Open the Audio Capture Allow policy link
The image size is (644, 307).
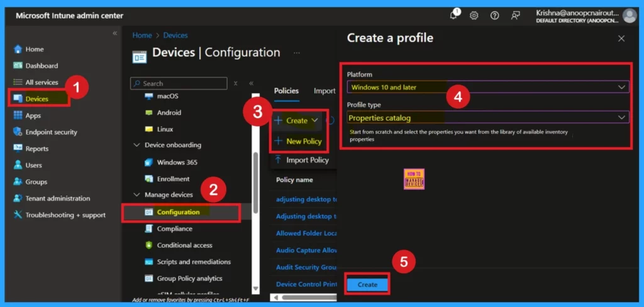[306, 250]
